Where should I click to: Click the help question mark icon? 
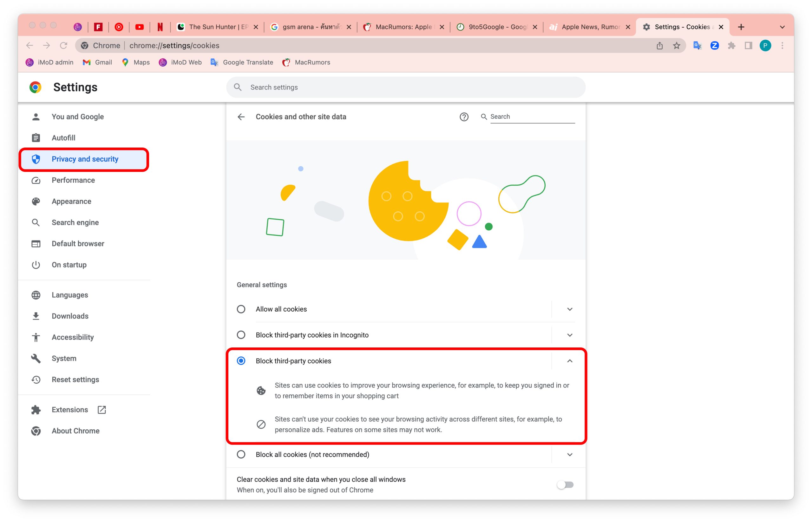(464, 117)
